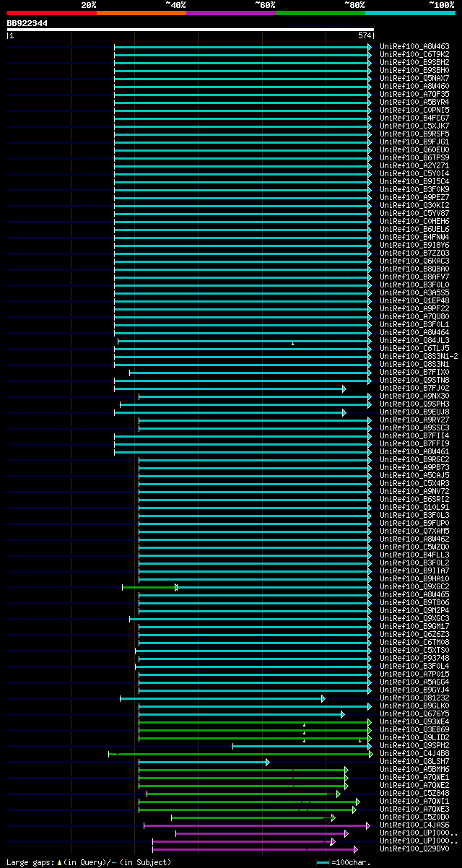Click the query end position label 574
Viewport: 462px width, 868px height.
(365, 35)
